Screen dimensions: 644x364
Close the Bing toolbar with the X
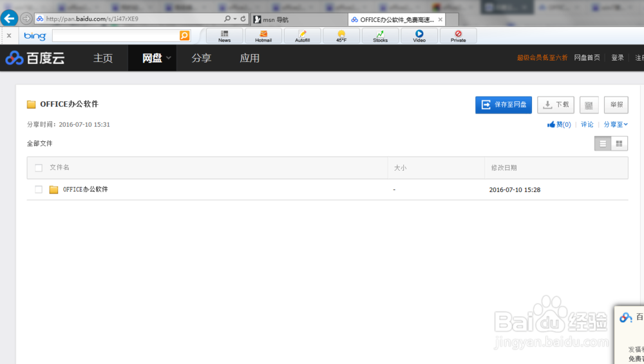tap(9, 35)
